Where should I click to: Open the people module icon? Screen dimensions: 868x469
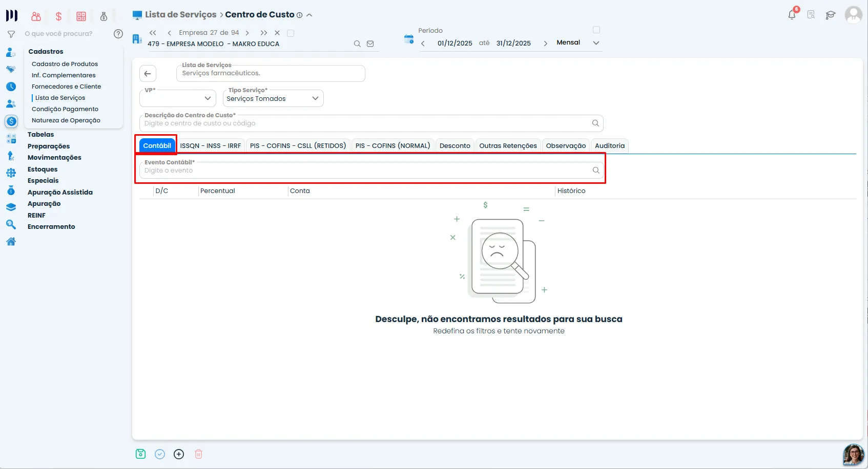coord(36,16)
